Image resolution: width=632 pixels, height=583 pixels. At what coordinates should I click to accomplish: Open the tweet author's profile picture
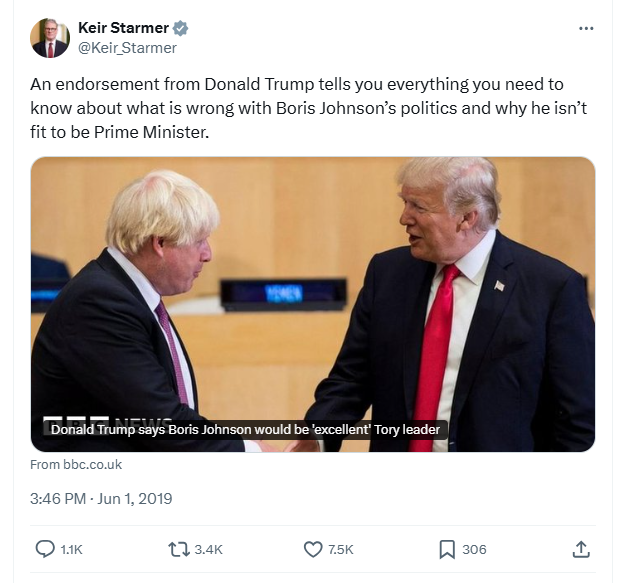coord(50,38)
